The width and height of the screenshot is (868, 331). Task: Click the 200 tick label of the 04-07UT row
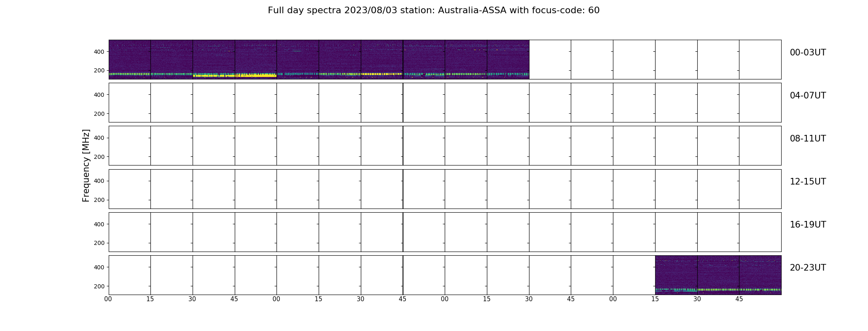pyautogui.click(x=99, y=114)
